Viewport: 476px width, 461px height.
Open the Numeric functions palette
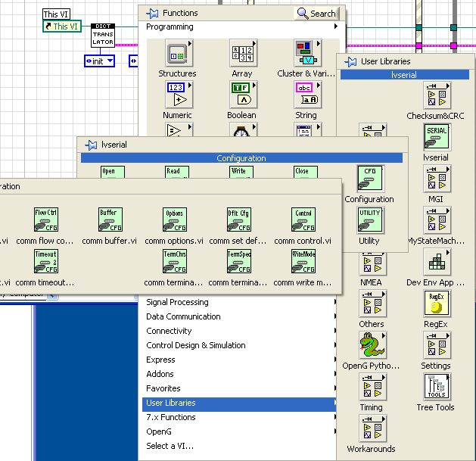point(179,95)
